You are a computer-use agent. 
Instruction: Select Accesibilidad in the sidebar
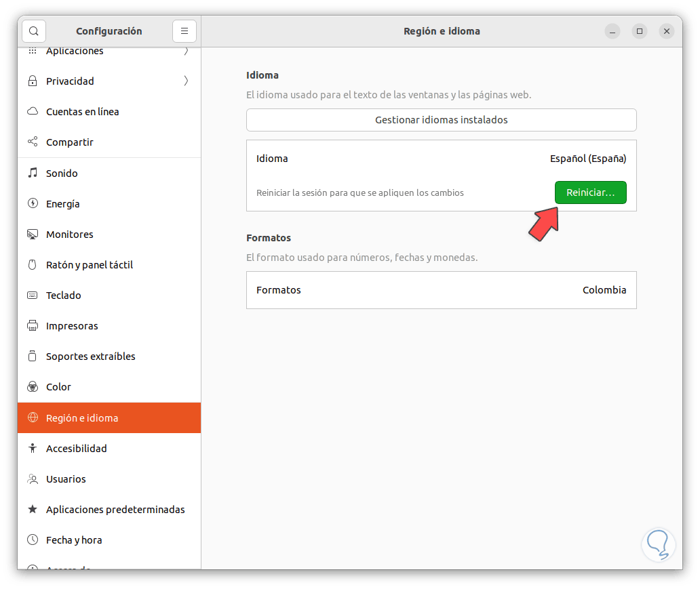[x=77, y=449]
